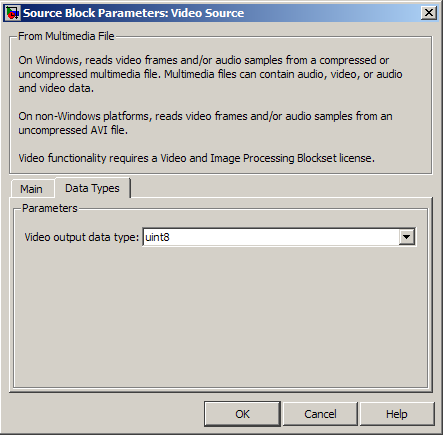443x435 pixels.
Task: Click the 'and video data.' text line
Action: (56, 88)
